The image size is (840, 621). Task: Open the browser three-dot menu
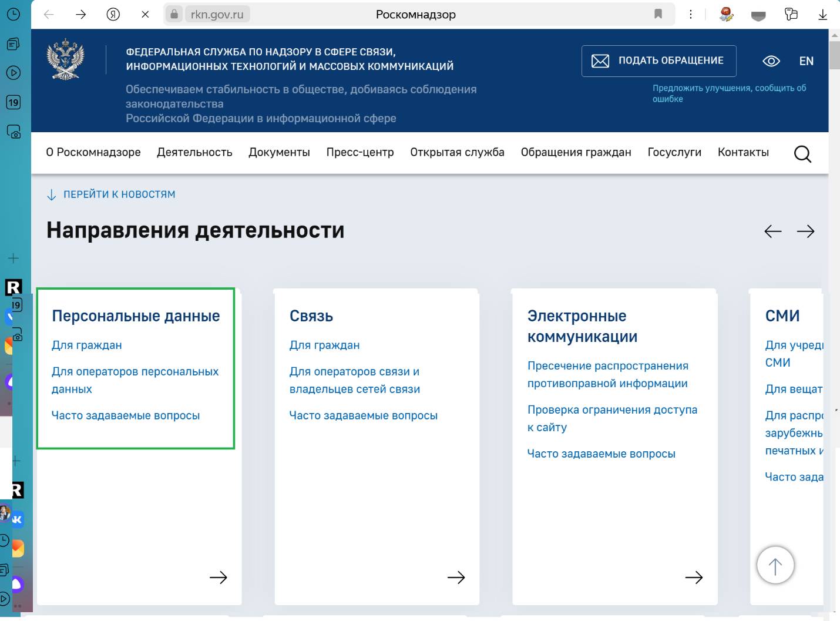[x=690, y=15]
